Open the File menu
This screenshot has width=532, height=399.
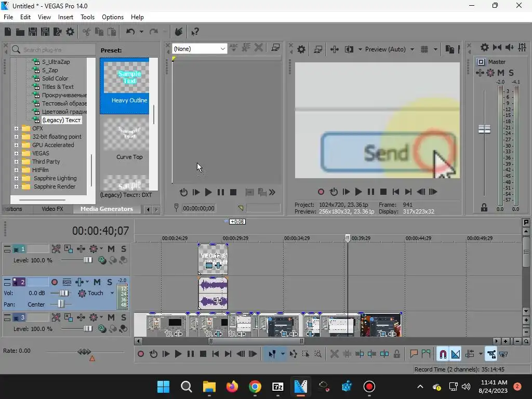coord(8,17)
